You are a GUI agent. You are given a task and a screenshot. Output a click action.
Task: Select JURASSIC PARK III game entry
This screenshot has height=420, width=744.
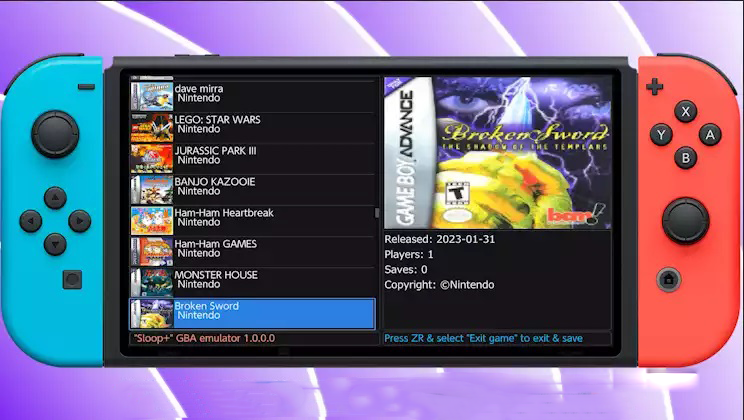[252, 156]
